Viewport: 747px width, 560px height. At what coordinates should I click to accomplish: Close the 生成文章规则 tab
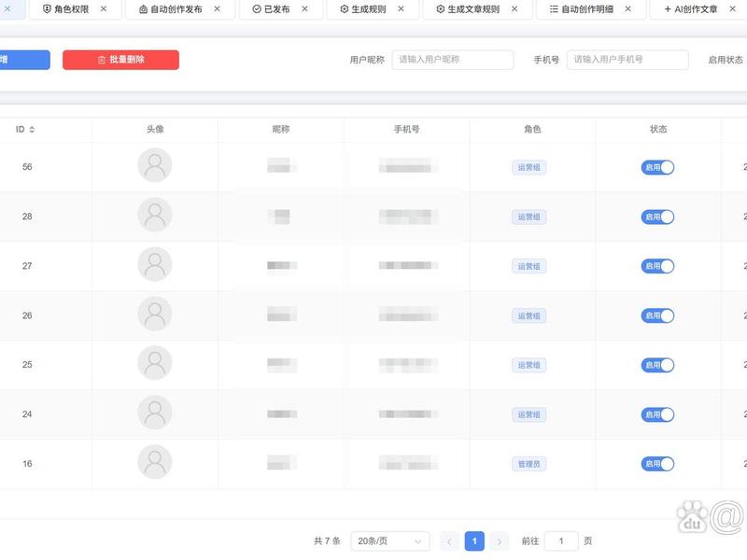click(514, 9)
